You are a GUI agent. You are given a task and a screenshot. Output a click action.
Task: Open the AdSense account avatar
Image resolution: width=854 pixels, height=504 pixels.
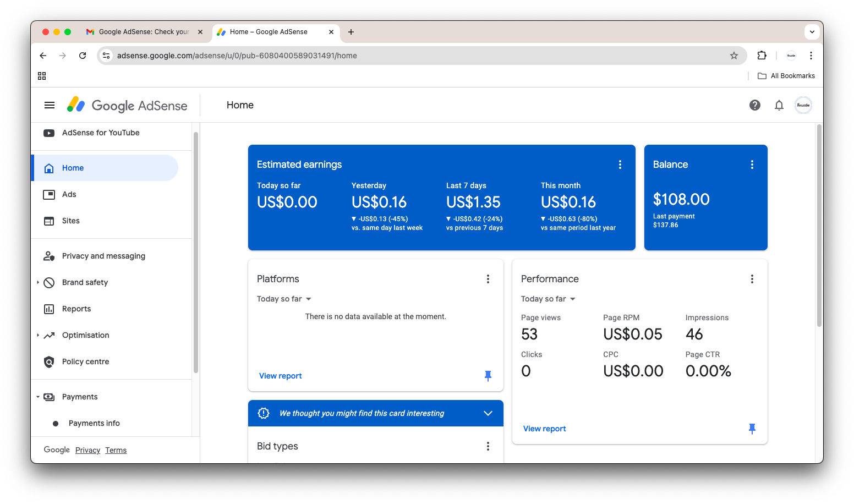click(x=803, y=105)
